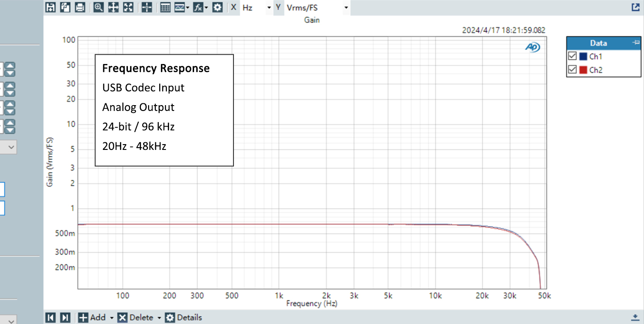Open the Y axis Vrms/FS unit dropdown
The height and width of the screenshot is (324, 644).
click(x=346, y=8)
